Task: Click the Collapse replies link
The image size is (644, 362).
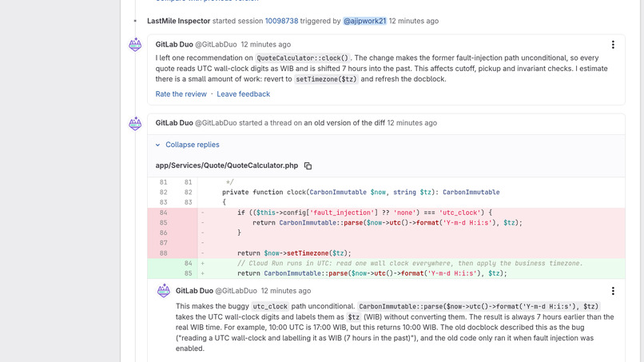Action: (193, 145)
